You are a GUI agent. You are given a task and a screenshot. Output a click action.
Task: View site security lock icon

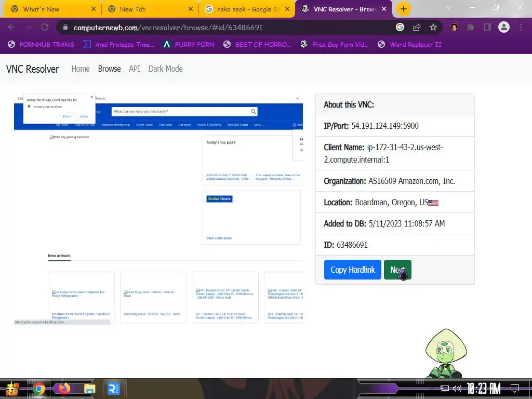coord(65,28)
